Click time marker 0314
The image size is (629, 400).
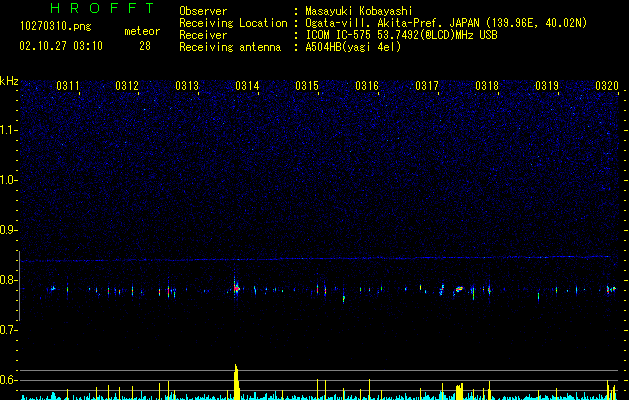pyautogui.click(x=247, y=86)
